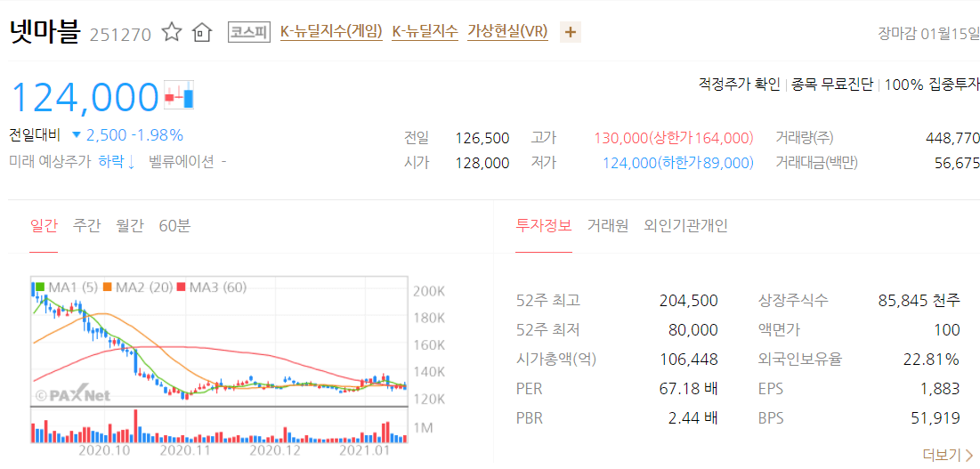Click the green MA1 (5) legend swatch
Image resolution: width=980 pixels, height=469 pixels.
click(x=41, y=287)
